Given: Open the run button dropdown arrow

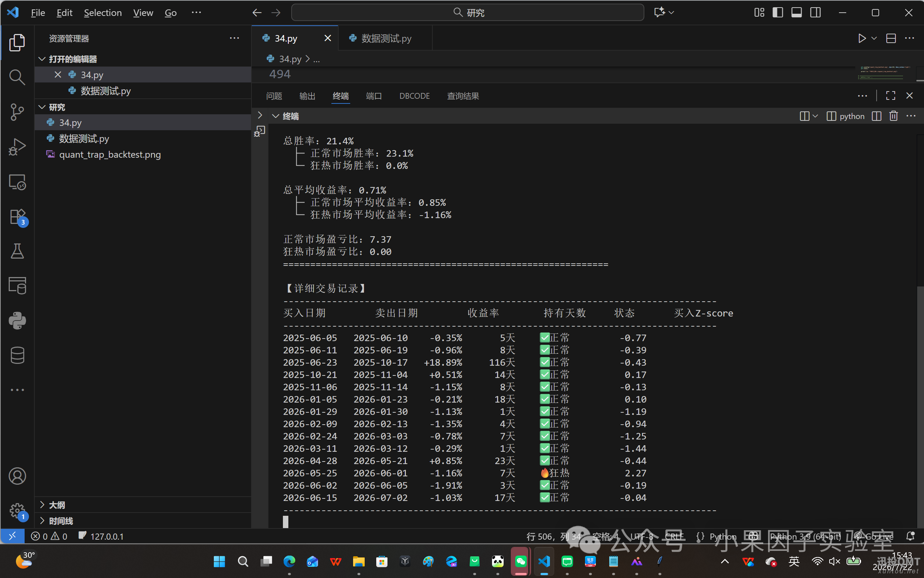Looking at the screenshot, I should (x=874, y=38).
